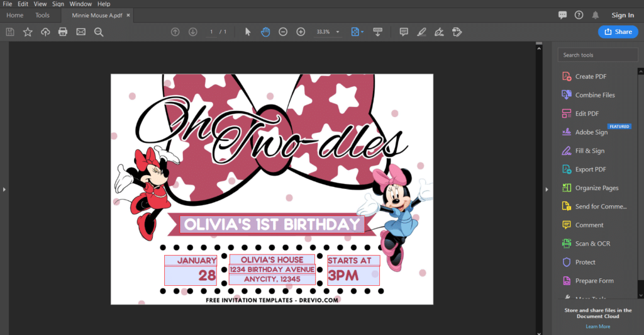Open the find text magnifier icon
Image resolution: width=644 pixels, height=335 pixels.
pos(99,31)
